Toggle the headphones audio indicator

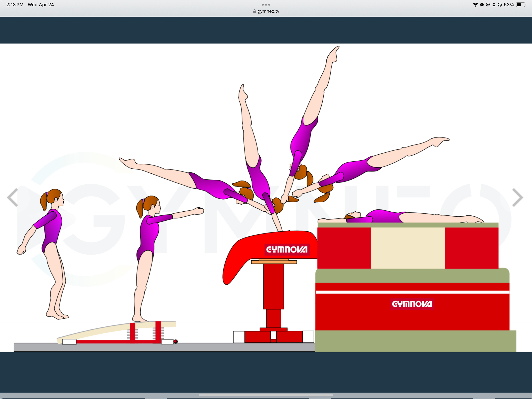[500, 4]
